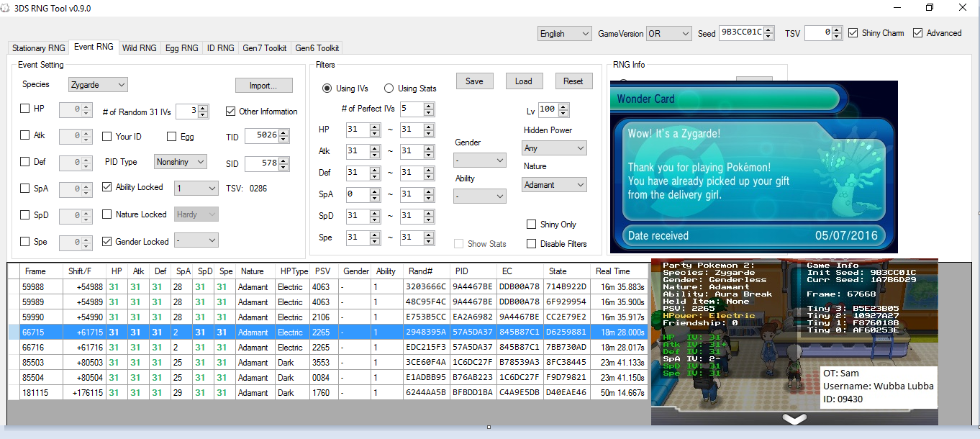The image size is (980, 439).
Task: Open the Gender Locked value dropdown
Action: [196, 240]
